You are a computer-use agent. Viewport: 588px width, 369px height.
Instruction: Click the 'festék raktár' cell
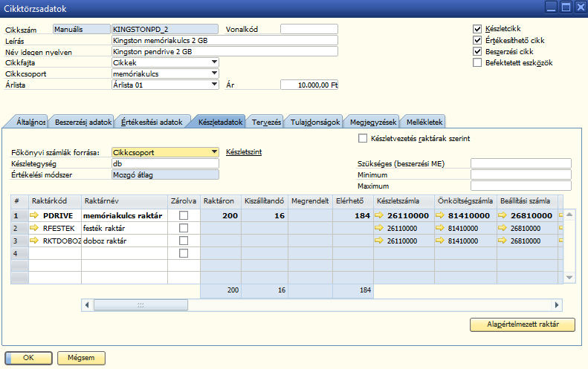tap(124, 228)
